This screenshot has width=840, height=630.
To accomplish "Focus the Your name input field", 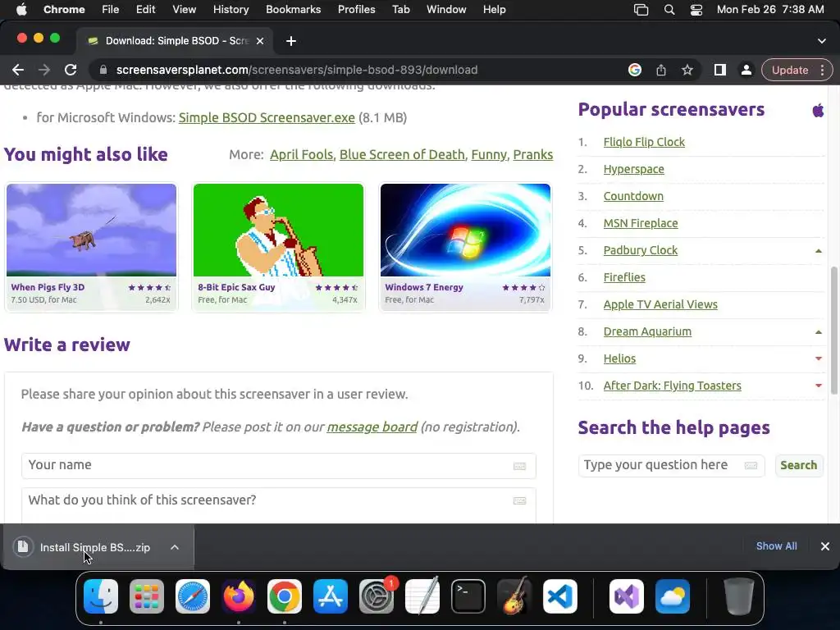I will point(279,466).
